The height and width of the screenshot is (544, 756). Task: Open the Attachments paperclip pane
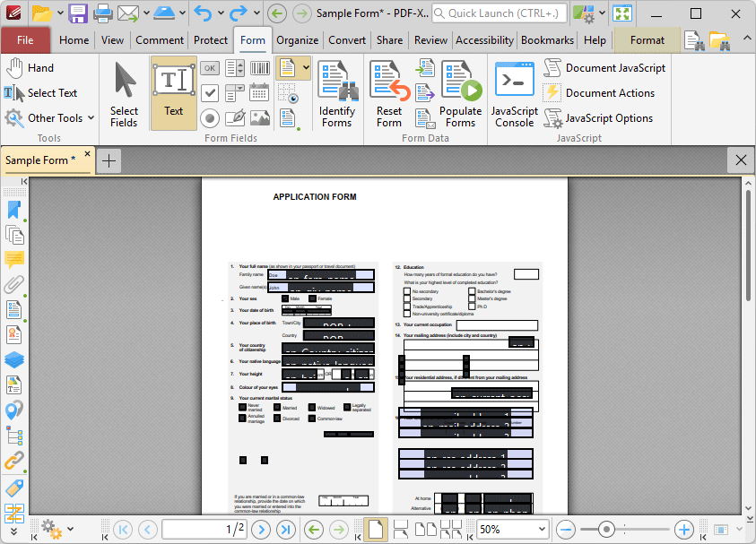[14, 285]
